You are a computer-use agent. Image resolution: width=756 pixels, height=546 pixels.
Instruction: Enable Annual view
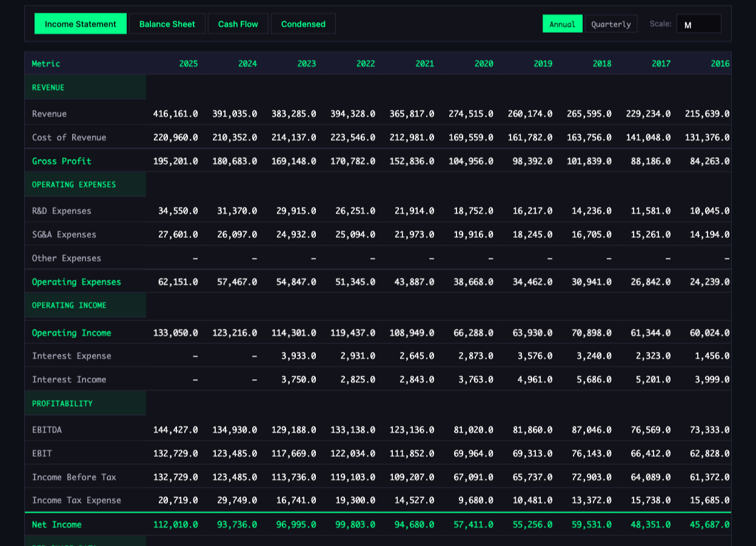click(x=563, y=24)
